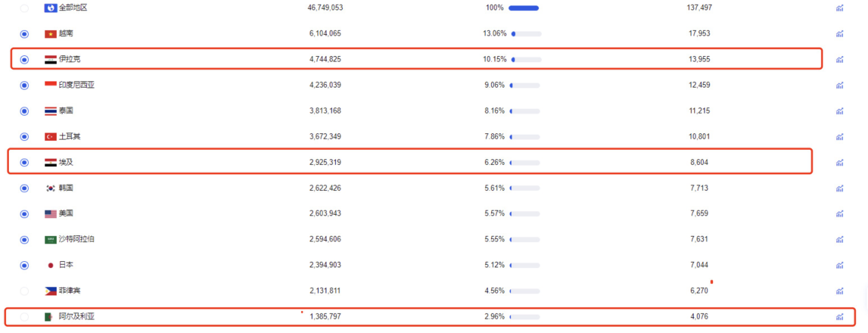Deselect the 越南 radio button
The width and height of the screenshot is (868, 333).
pos(25,34)
